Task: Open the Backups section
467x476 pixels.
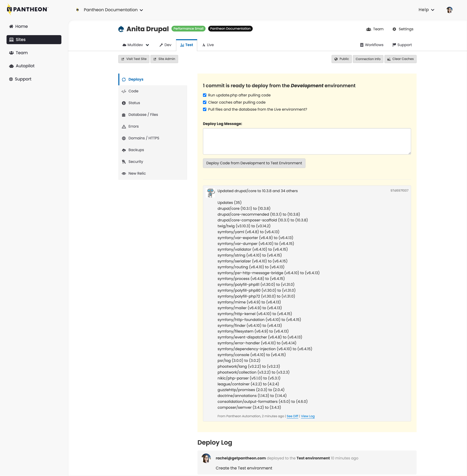Action: (136, 150)
